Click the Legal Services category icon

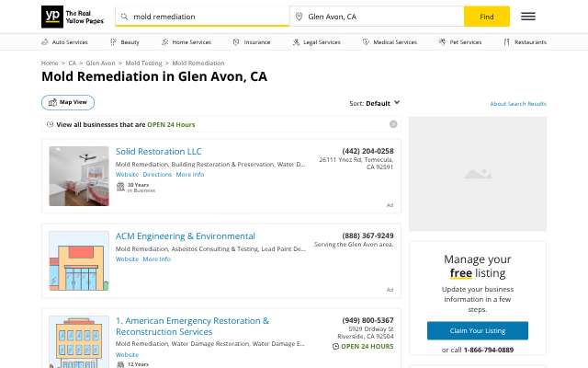pyautogui.click(x=296, y=42)
